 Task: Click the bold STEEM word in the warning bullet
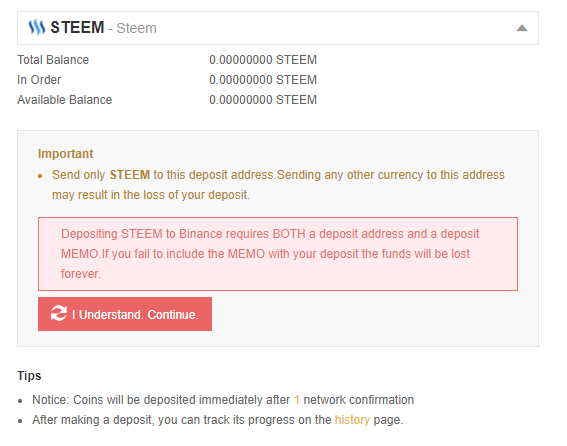[129, 175]
